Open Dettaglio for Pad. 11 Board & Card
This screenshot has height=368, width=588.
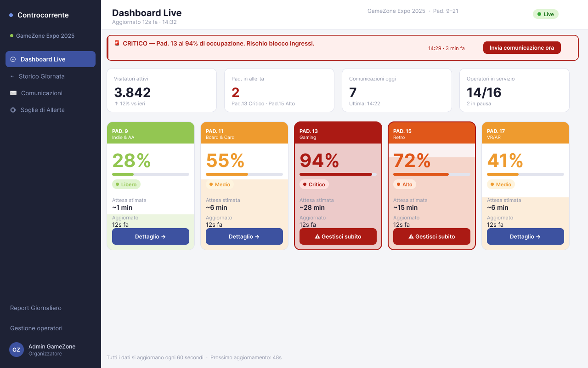pos(244,236)
